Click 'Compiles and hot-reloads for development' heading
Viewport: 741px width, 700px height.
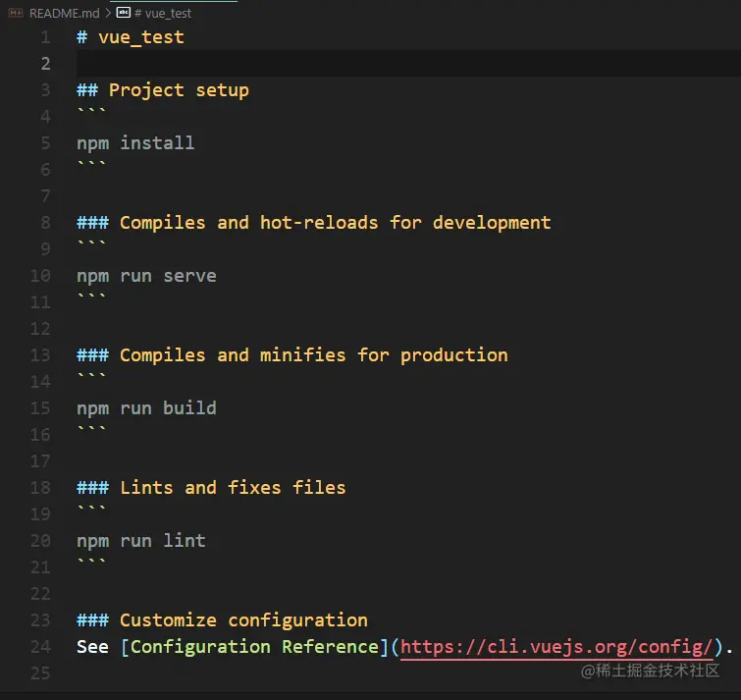[335, 222]
